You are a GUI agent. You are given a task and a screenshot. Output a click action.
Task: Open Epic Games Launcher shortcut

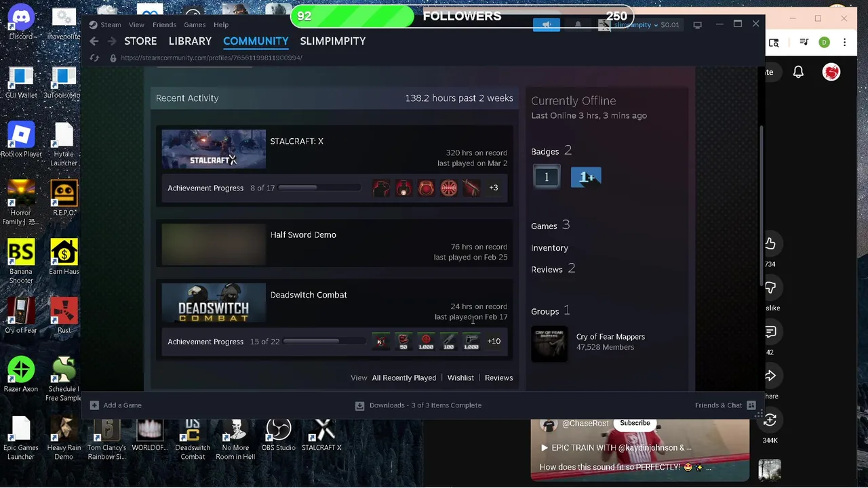pyautogui.click(x=21, y=439)
